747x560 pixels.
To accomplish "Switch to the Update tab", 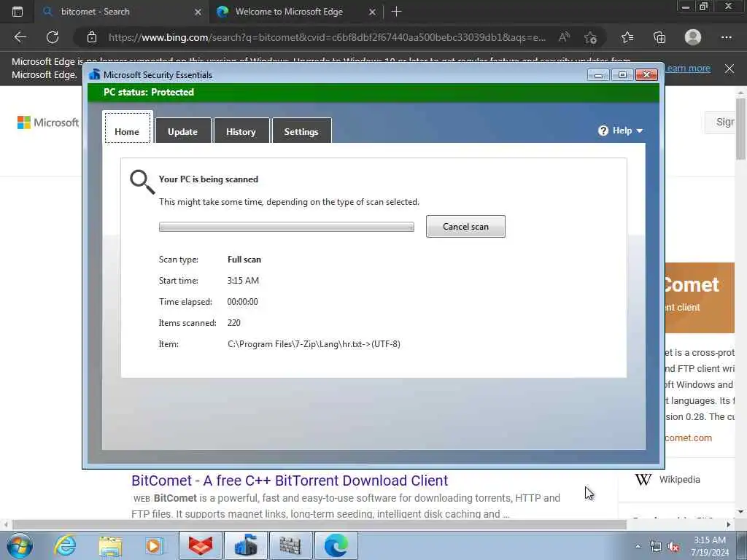I will point(183,131).
